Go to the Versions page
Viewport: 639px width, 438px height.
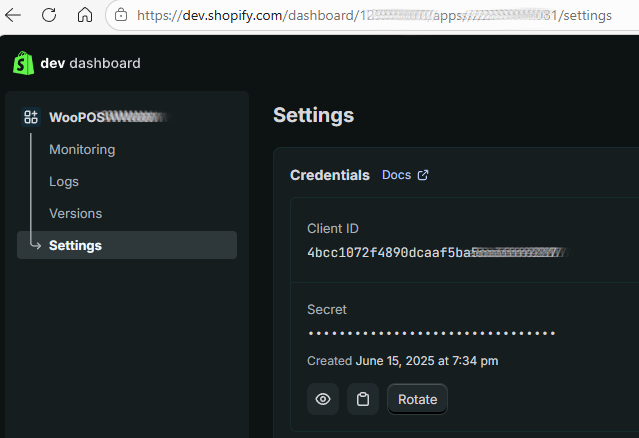click(75, 213)
